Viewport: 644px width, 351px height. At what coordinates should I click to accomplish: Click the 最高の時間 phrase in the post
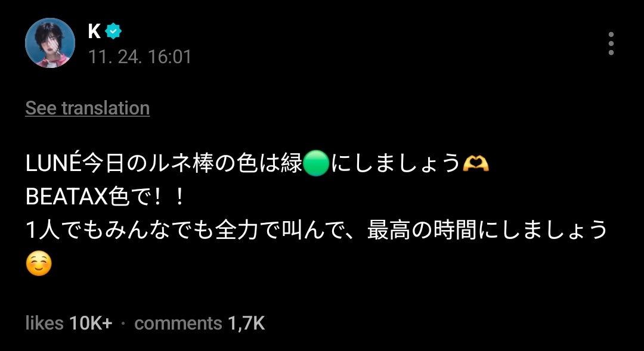point(422,230)
